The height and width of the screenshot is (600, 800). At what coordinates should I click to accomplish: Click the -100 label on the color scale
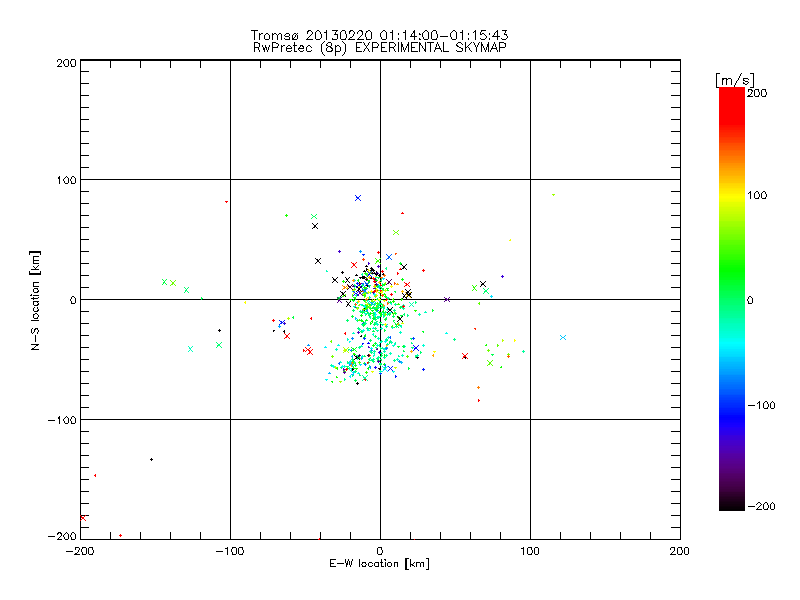pos(761,405)
